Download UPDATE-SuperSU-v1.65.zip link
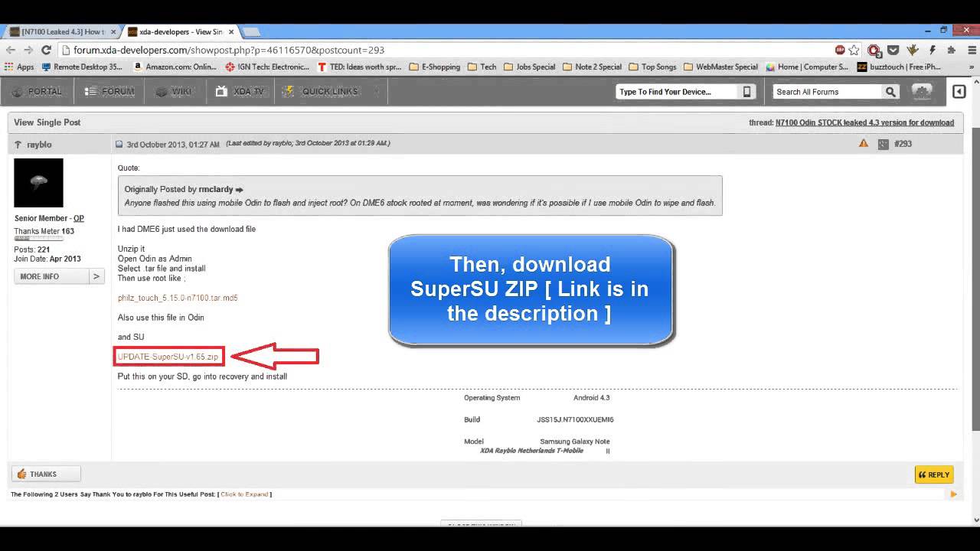 coord(168,357)
